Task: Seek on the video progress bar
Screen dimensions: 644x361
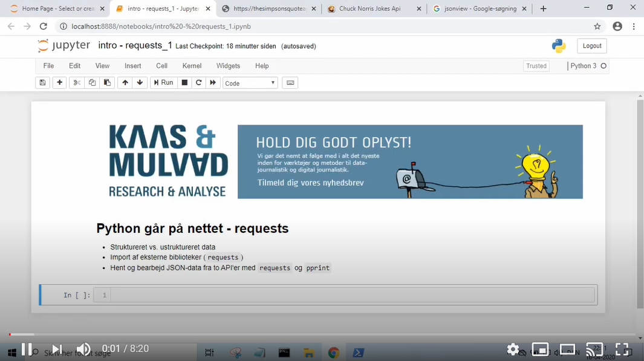Action: [x=322, y=334]
